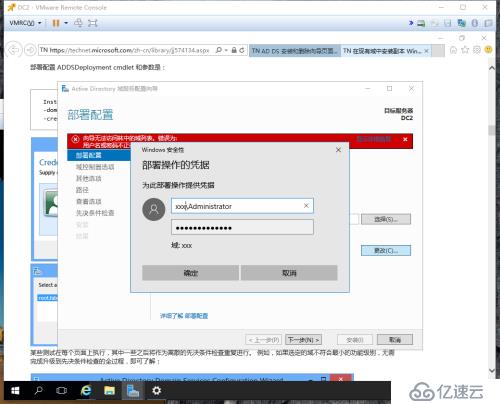Open the hard disk device icon in VMRC

pyautogui.click(x=421, y=23)
